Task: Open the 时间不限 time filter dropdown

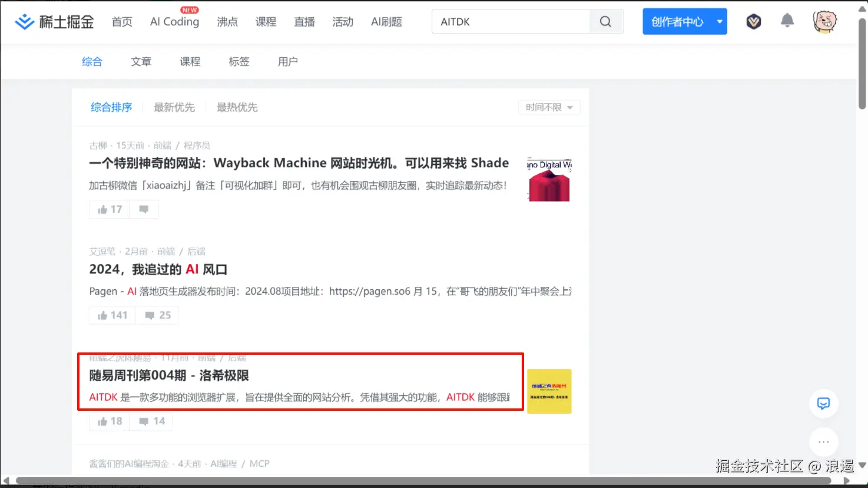Action: 549,107
